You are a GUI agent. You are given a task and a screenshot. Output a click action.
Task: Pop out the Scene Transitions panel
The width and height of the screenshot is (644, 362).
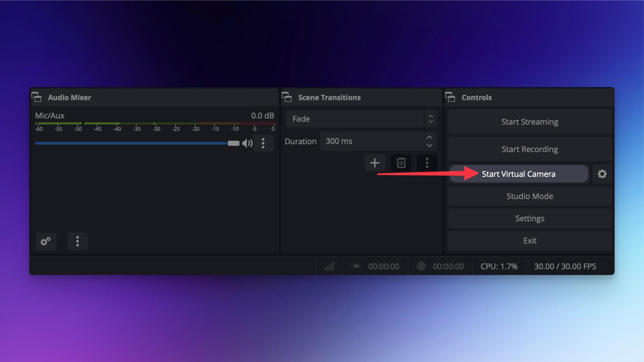(x=288, y=97)
